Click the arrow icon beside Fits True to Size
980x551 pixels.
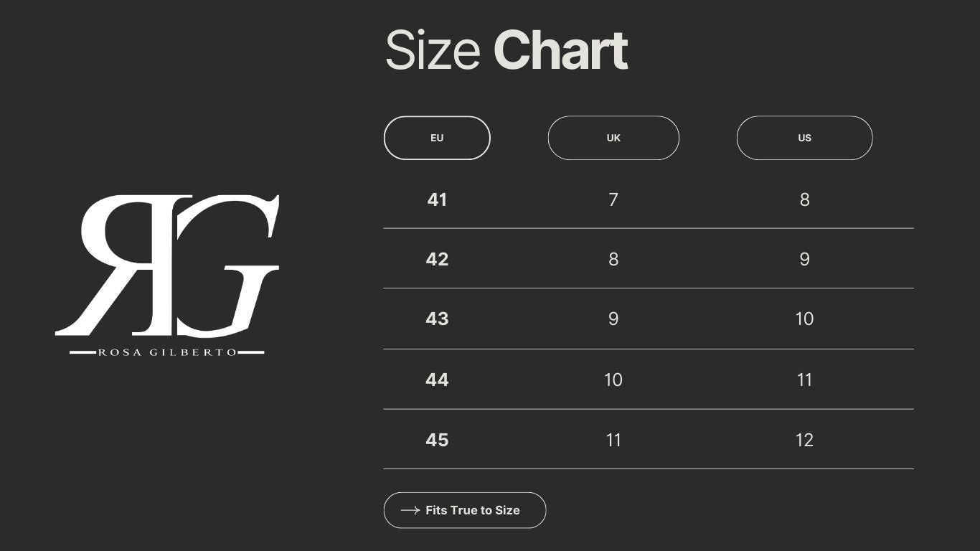point(410,510)
